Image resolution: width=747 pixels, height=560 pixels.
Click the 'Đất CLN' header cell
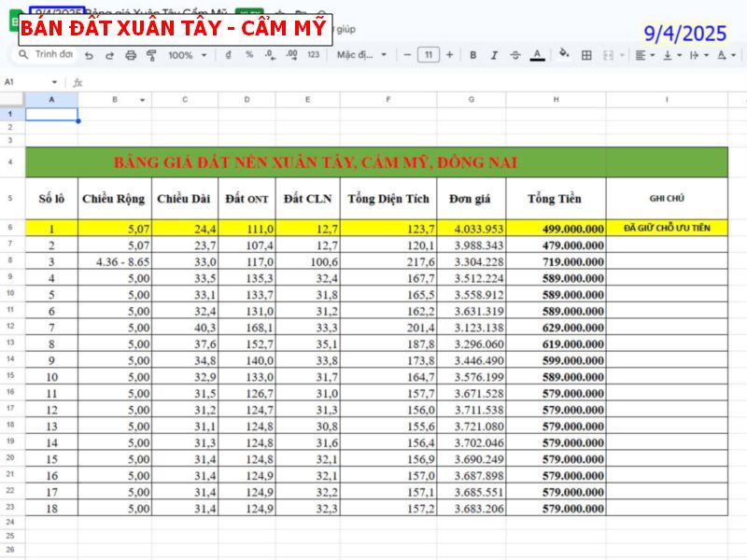pos(308,199)
